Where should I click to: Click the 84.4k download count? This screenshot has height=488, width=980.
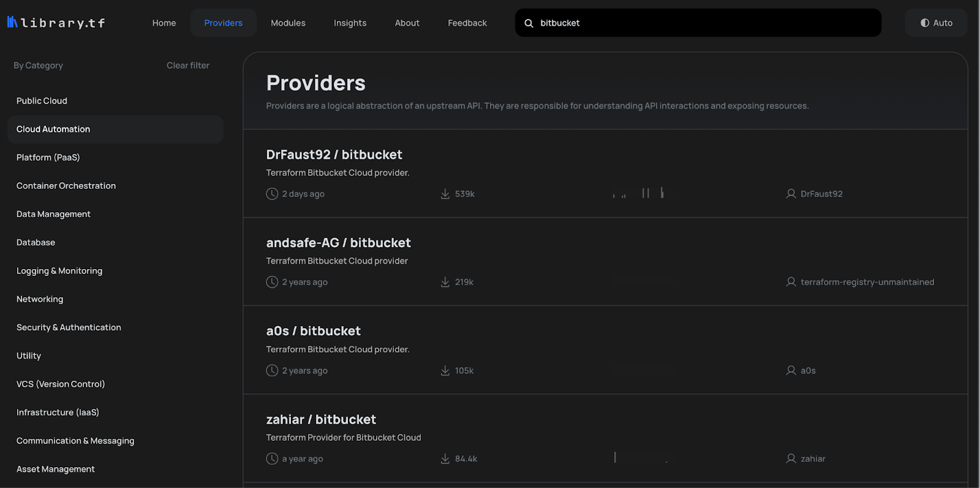click(x=466, y=459)
